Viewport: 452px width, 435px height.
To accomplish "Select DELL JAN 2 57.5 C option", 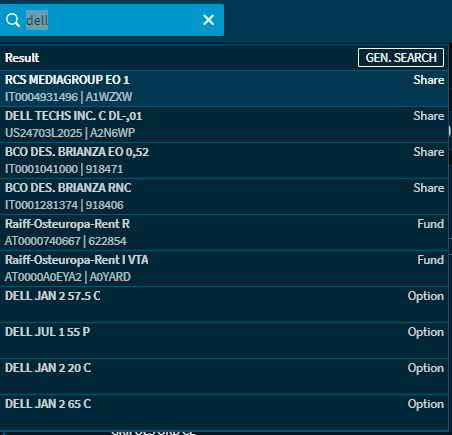I will (224, 304).
